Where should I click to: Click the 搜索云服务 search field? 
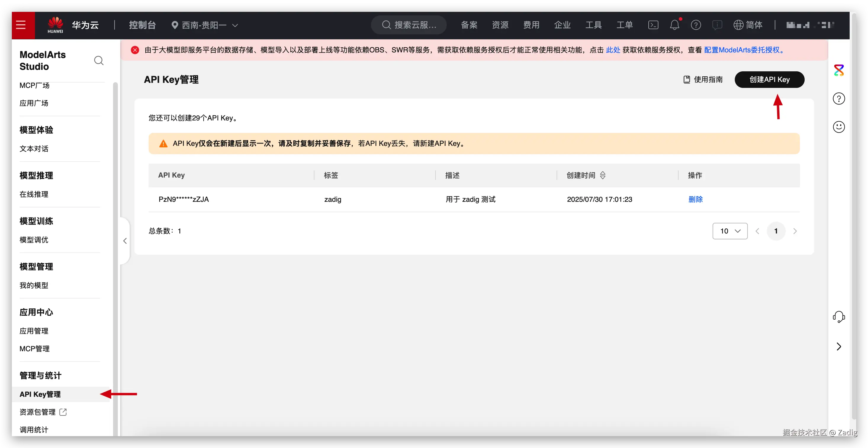(409, 25)
